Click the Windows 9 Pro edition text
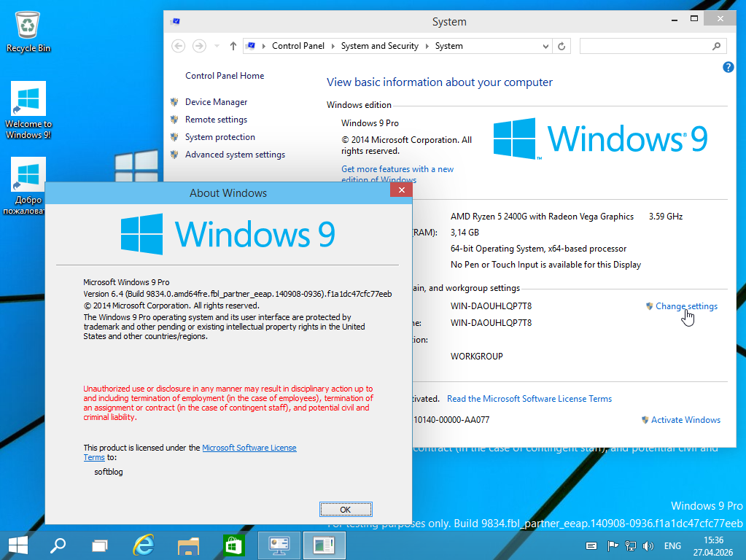 click(370, 123)
